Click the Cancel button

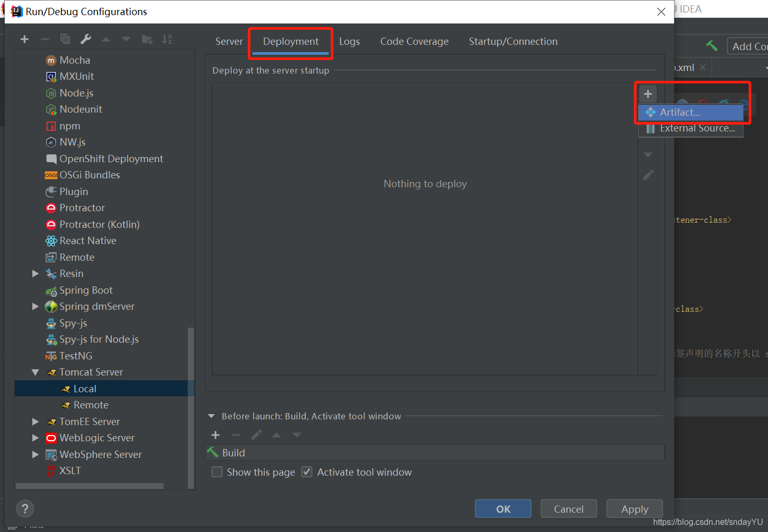point(569,509)
